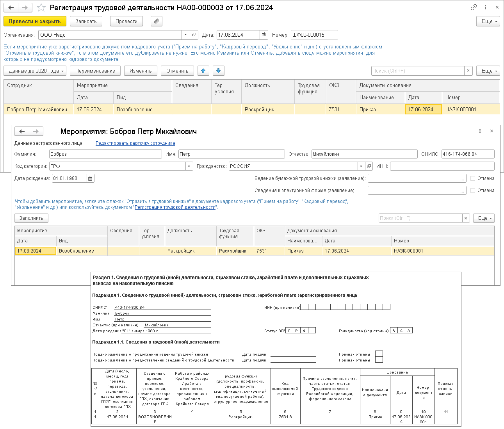This screenshot has width=504, height=429.
Task: Open top window three-dot menu
Action: 485,7
